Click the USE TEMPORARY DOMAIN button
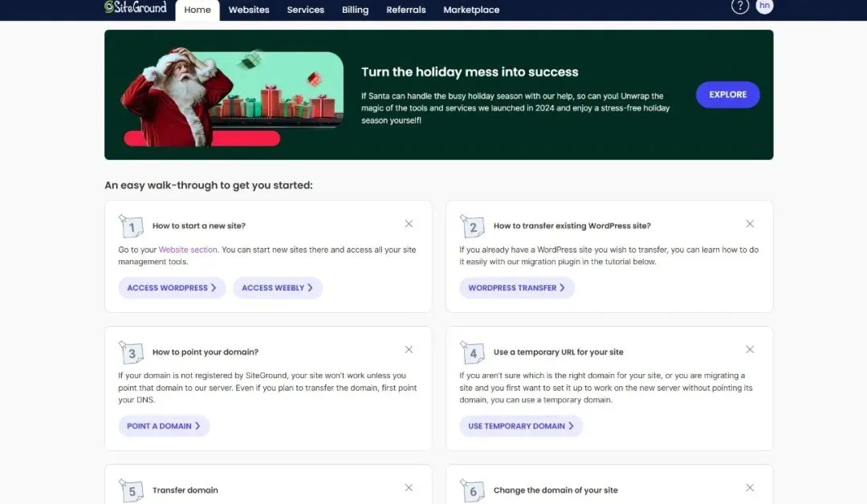 (521, 426)
